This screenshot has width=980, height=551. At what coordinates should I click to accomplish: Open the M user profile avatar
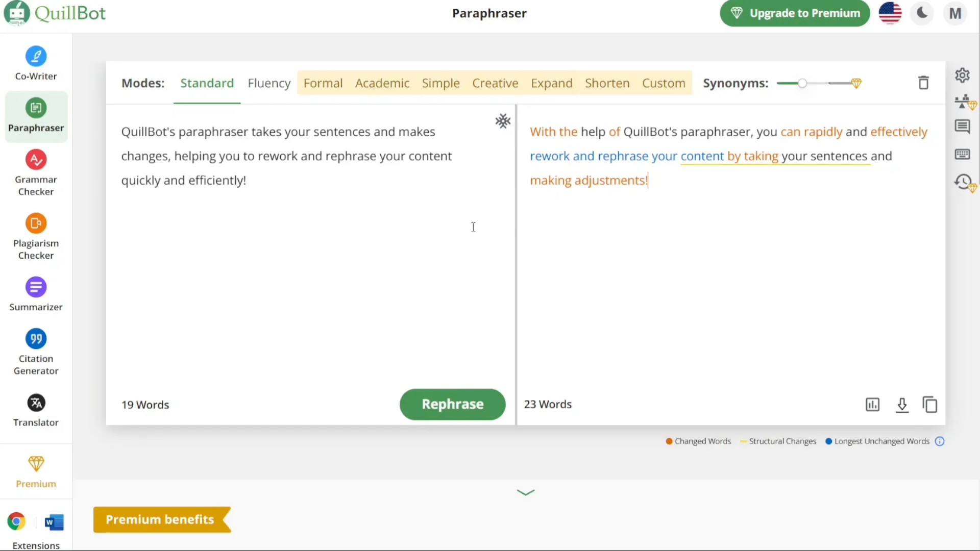tap(955, 13)
